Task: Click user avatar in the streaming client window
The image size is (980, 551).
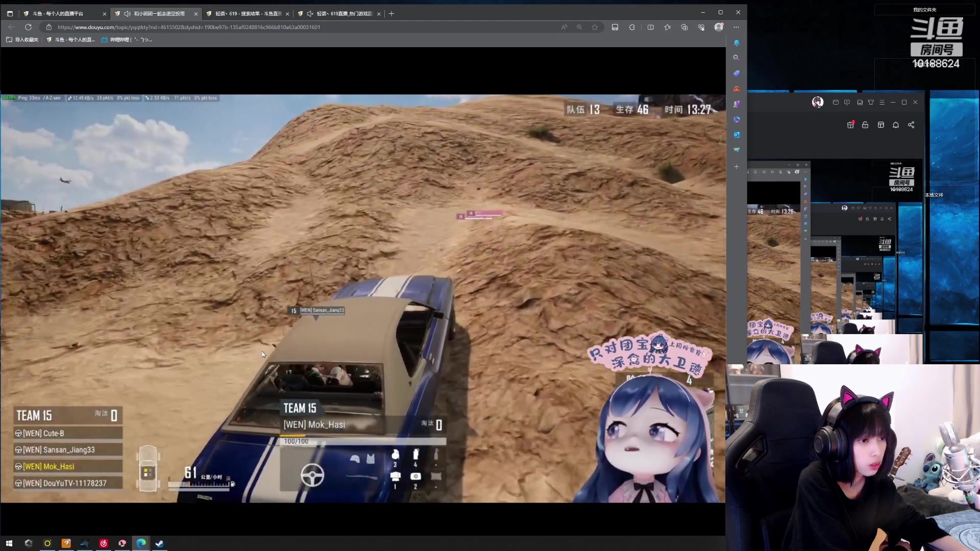Action: point(818,103)
